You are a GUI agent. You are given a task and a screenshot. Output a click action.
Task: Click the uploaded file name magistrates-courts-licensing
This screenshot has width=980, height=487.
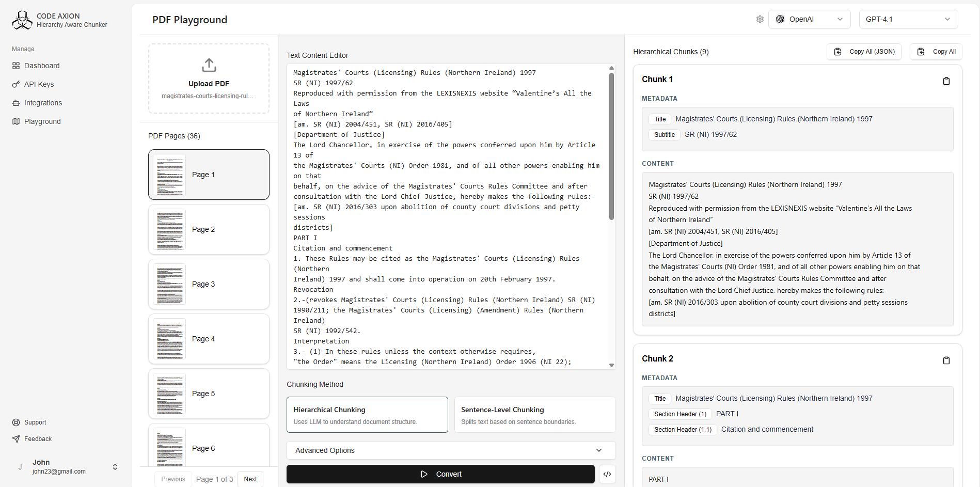pyautogui.click(x=207, y=96)
